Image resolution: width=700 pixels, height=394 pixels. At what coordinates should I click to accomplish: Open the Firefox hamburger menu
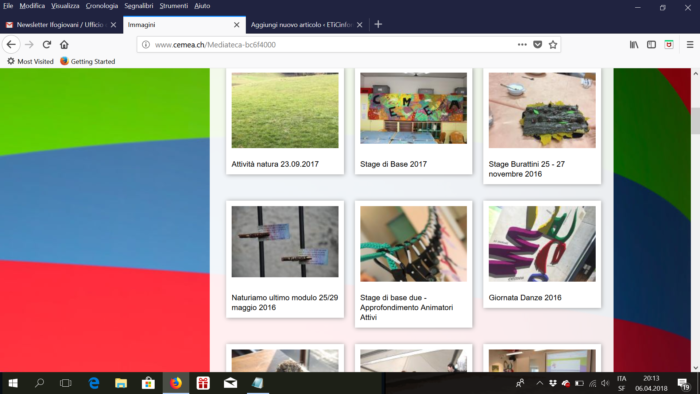click(690, 45)
